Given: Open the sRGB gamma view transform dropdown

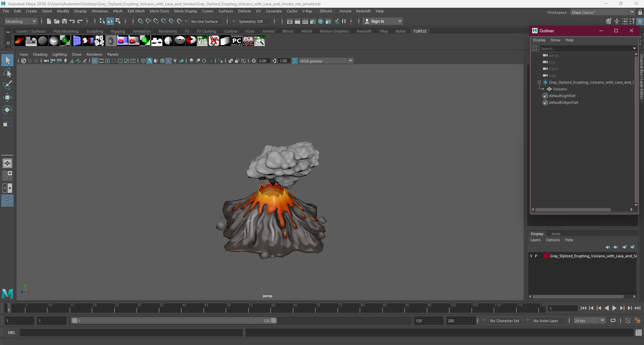Looking at the screenshot, I should pos(326,61).
